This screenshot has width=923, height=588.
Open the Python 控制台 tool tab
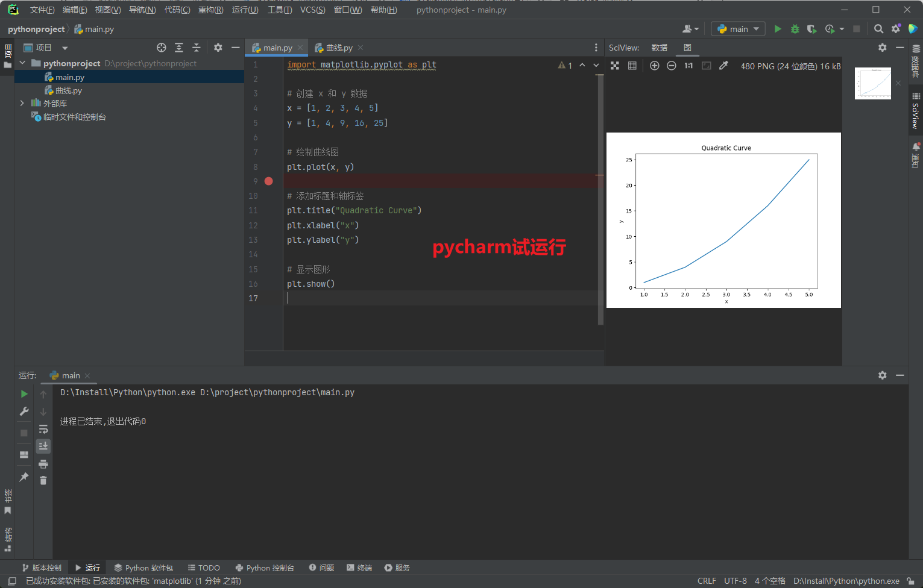coord(265,568)
